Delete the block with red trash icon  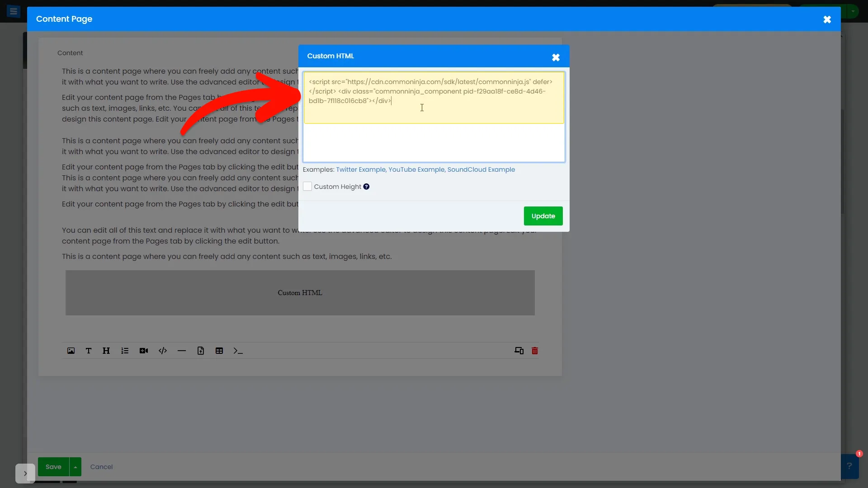click(535, 351)
